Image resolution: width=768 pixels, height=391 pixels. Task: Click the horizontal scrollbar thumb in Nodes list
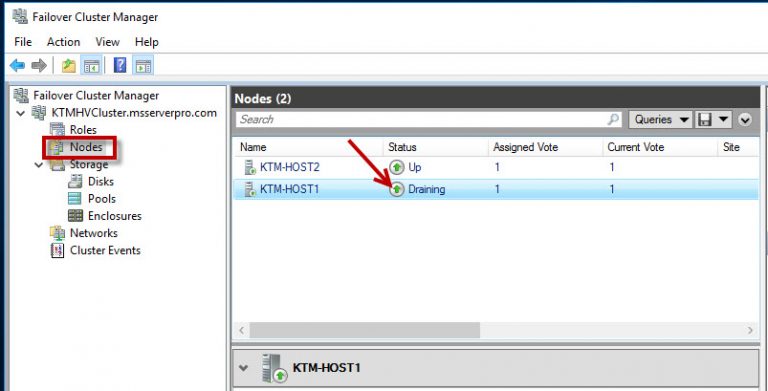[x=364, y=330]
